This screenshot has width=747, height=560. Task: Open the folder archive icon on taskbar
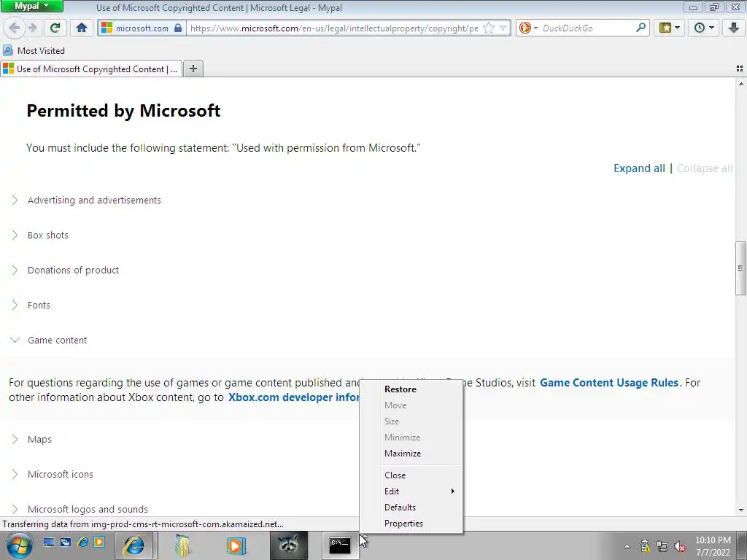(183, 545)
